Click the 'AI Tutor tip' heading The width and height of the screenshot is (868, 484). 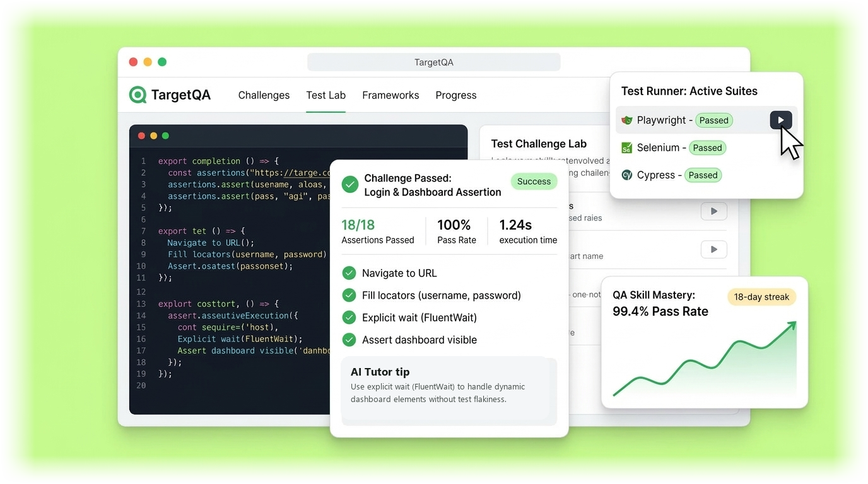pyautogui.click(x=380, y=372)
